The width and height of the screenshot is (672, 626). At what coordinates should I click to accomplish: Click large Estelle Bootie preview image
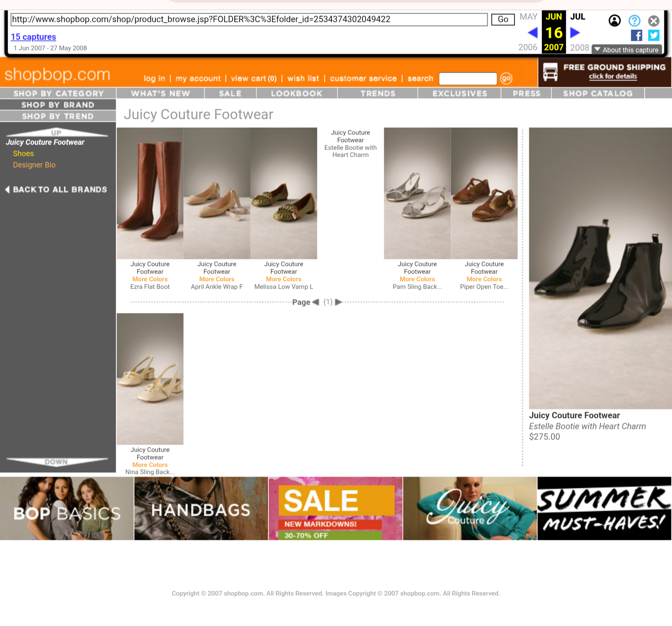click(600, 268)
